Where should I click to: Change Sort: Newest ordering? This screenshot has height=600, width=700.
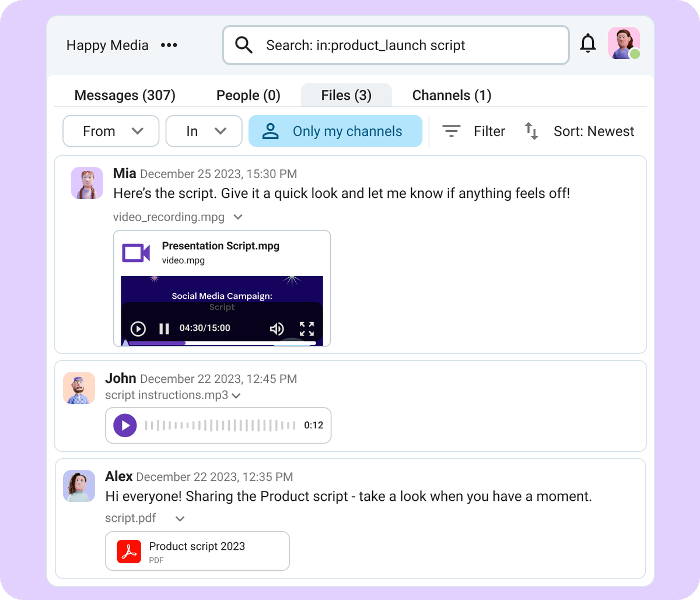pos(593,131)
